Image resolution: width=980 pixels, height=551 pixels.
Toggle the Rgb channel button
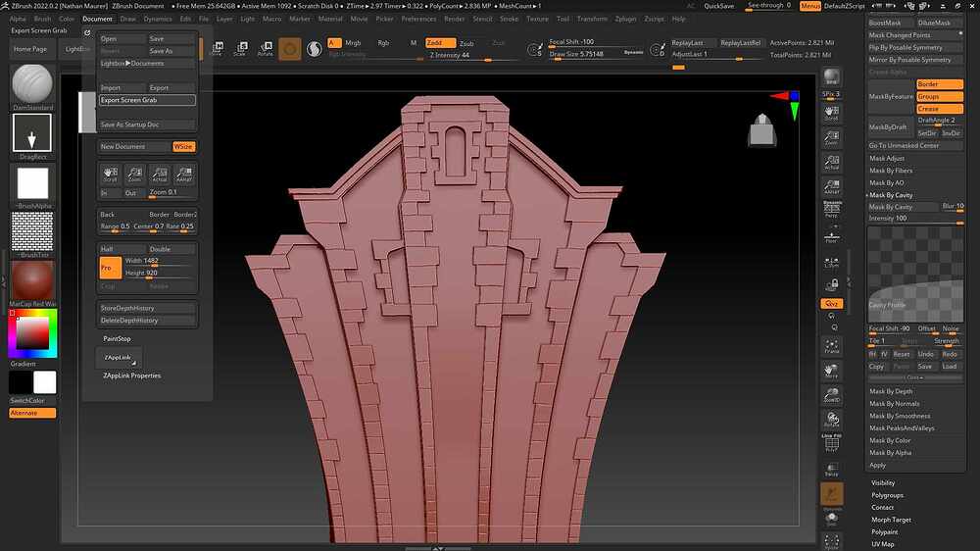coord(383,43)
